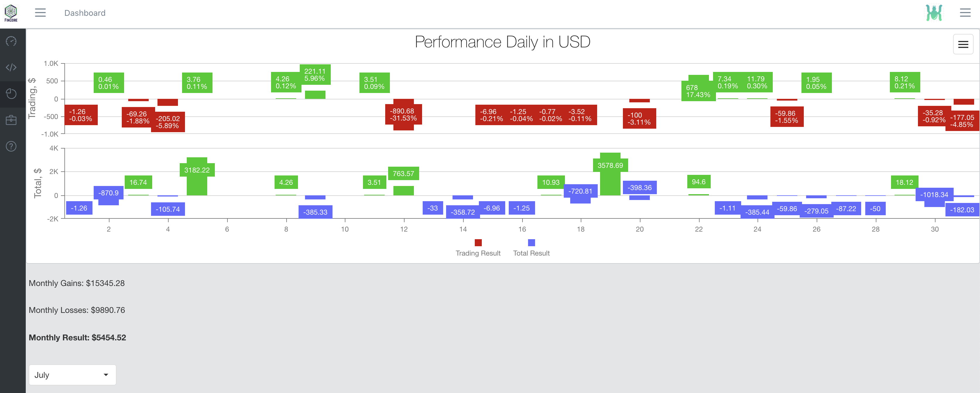Click the red Trading Result legend swatch
Image resolution: width=980 pixels, height=393 pixels.
(478, 242)
